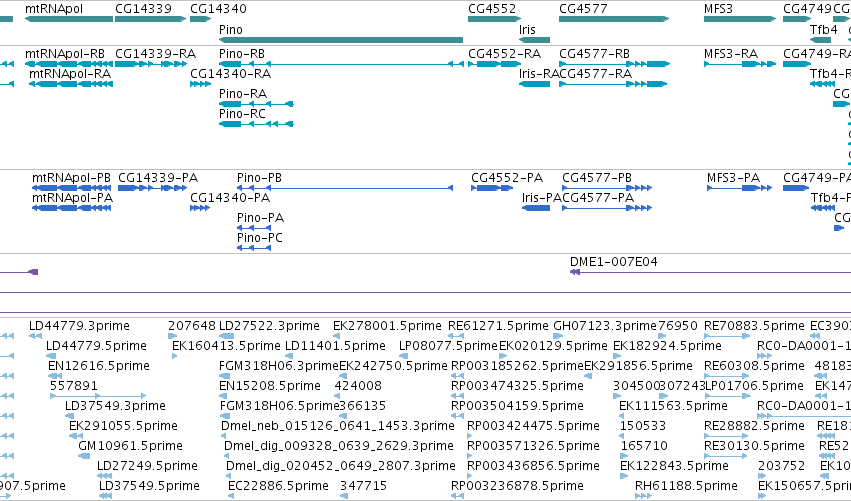Click transcript CG4552-RA

click(504, 54)
